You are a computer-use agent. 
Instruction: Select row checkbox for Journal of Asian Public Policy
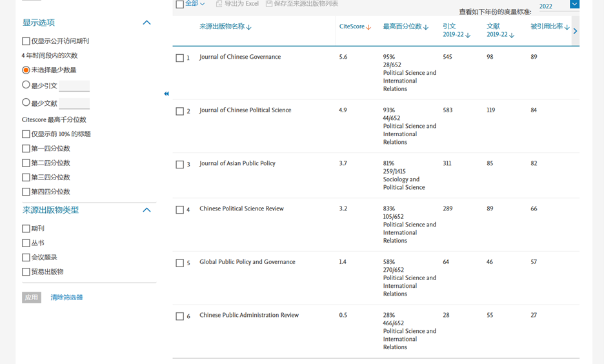point(179,165)
